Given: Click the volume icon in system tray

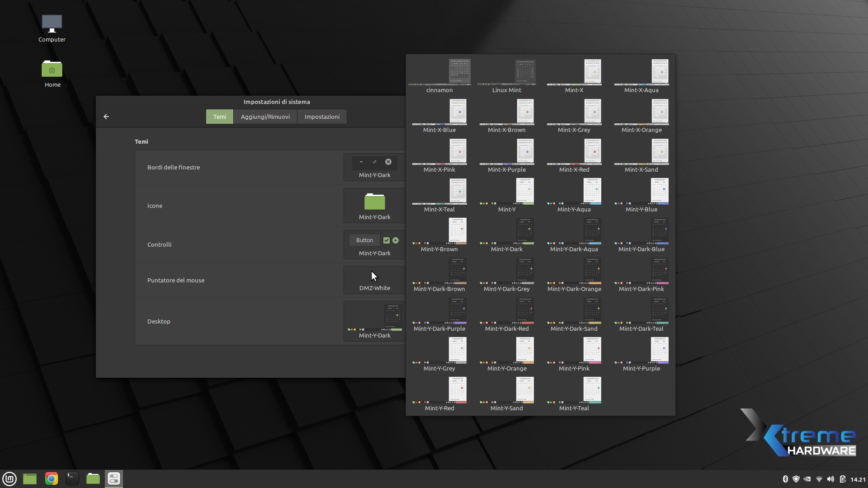Looking at the screenshot, I should coord(830,479).
